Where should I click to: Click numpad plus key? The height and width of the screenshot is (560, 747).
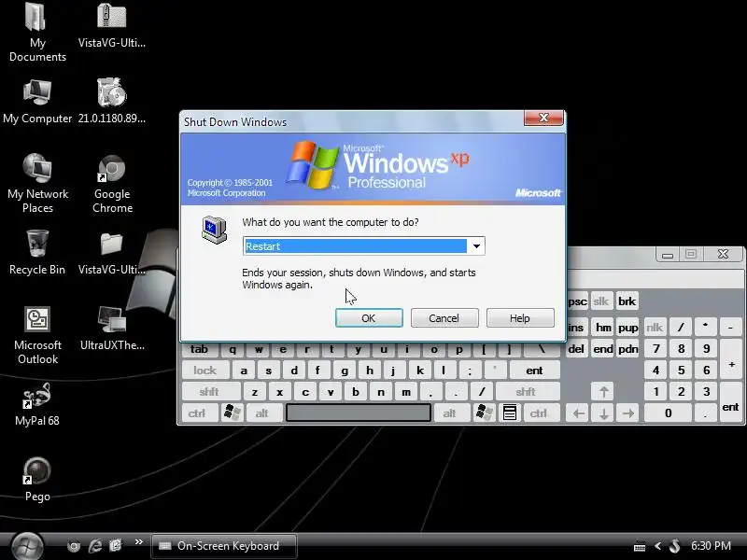(731, 360)
